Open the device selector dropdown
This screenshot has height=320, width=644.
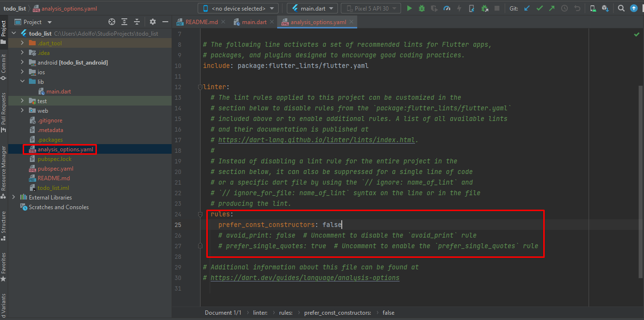pos(238,8)
